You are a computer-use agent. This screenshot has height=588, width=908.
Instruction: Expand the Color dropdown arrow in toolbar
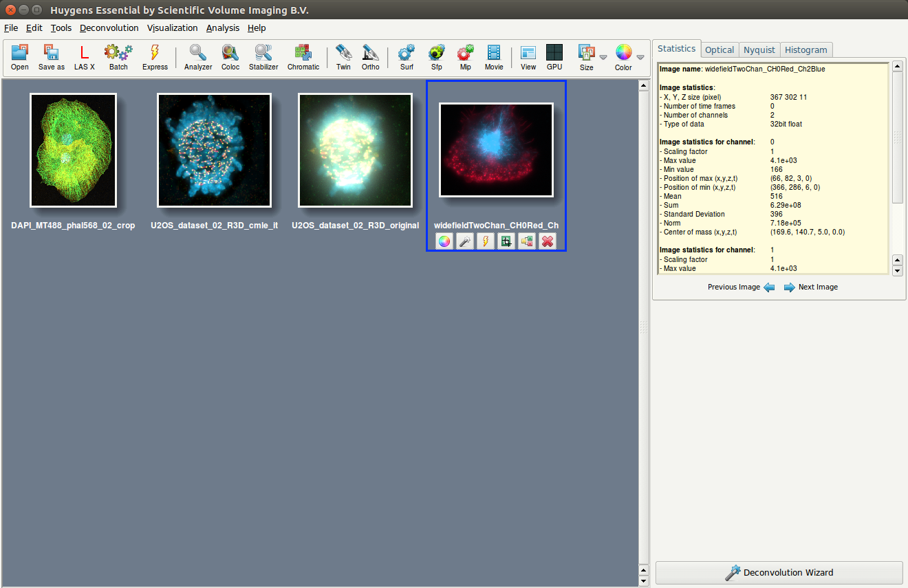[x=640, y=58]
